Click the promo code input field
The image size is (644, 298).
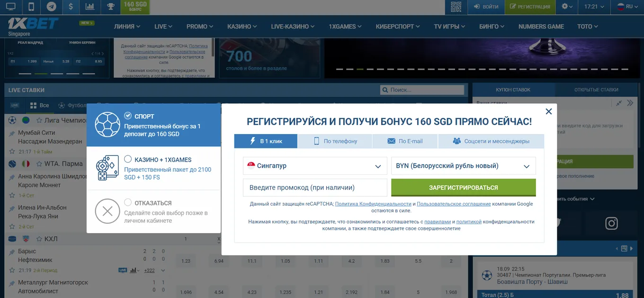315,188
